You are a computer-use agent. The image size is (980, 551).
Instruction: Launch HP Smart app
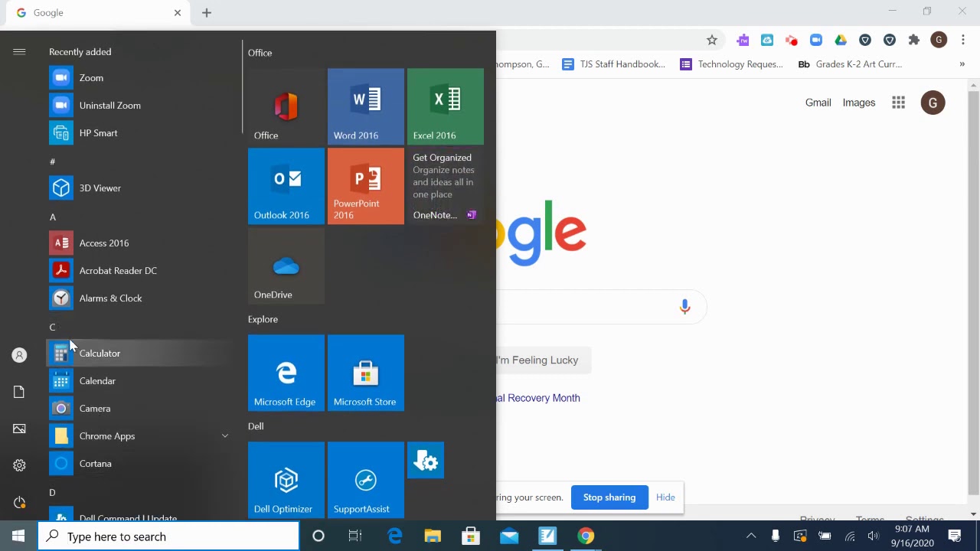(x=138, y=133)
